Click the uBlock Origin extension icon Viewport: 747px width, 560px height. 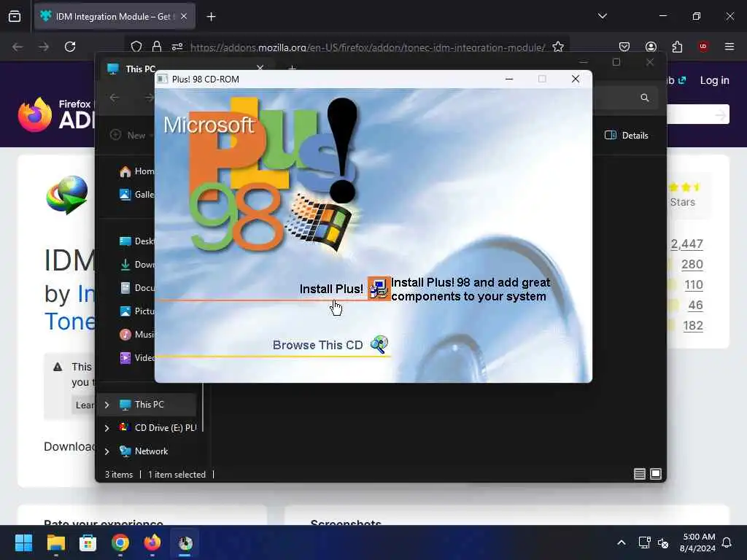(703, 47)
